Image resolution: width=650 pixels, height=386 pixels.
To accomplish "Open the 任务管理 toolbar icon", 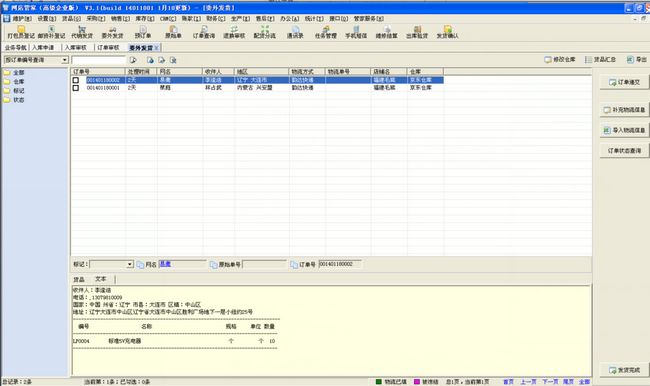I will [326, 32].
